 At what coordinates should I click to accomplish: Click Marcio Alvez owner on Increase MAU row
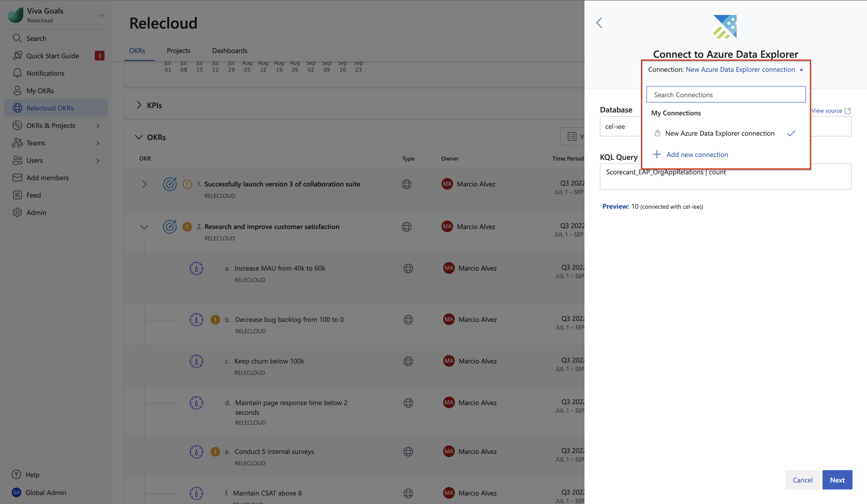(x=478, y=268)
